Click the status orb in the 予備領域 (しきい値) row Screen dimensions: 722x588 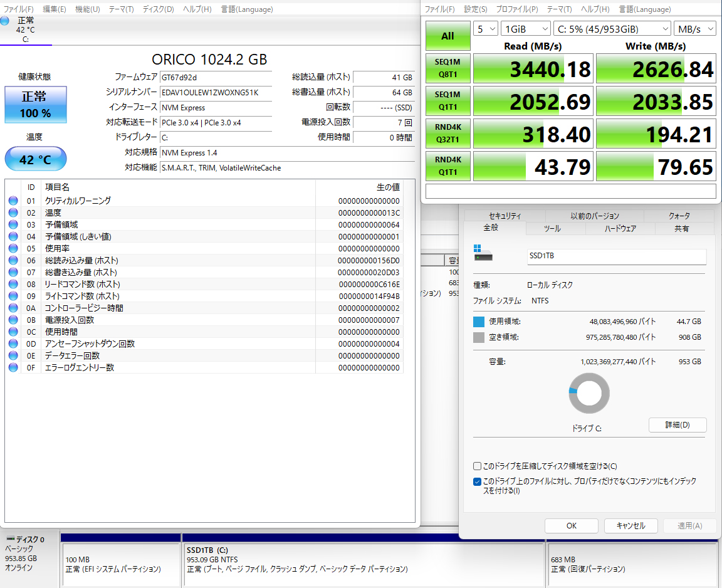[13, 237]
